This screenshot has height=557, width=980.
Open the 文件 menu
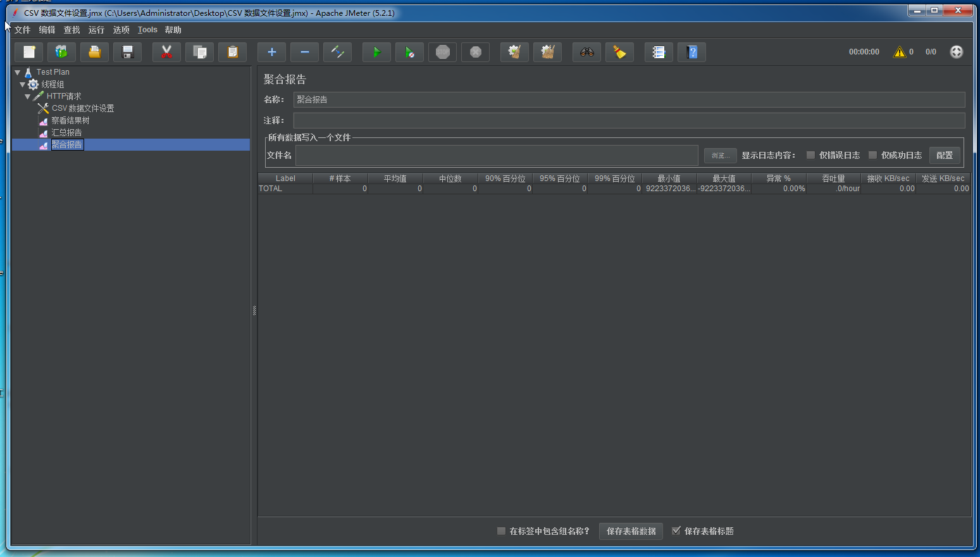[22, 30]
